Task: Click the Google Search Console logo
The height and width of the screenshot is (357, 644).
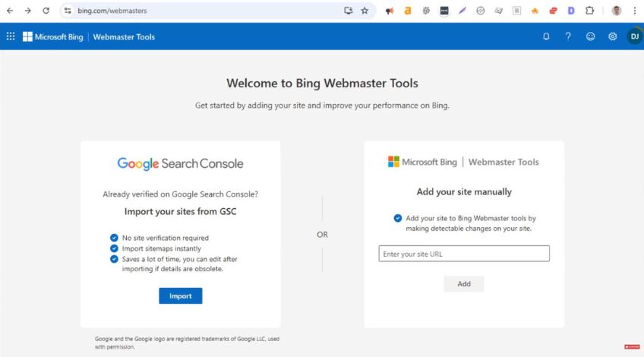Action: click(x=180, y=163)
